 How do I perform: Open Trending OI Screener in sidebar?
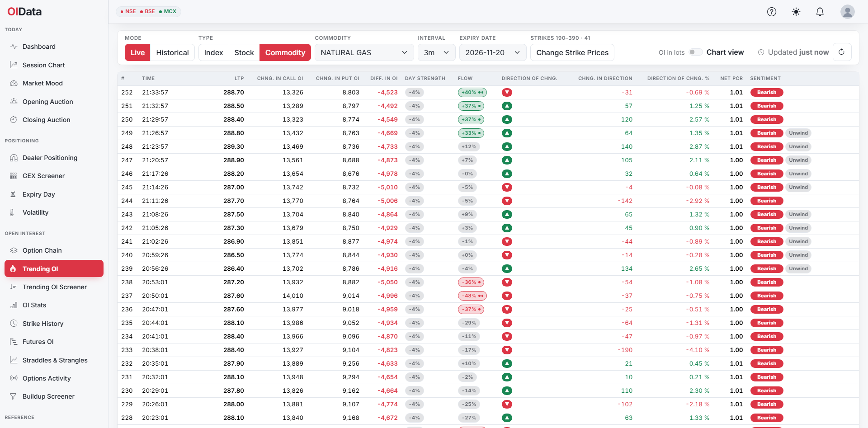click(x=54, y=287)
